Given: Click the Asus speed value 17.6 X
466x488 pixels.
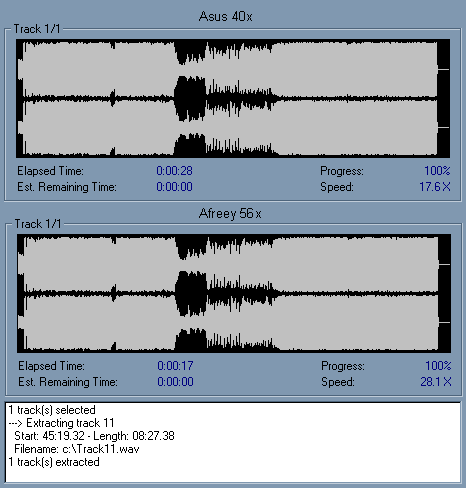Looking at the screenshot, I should tap(435, 187).
